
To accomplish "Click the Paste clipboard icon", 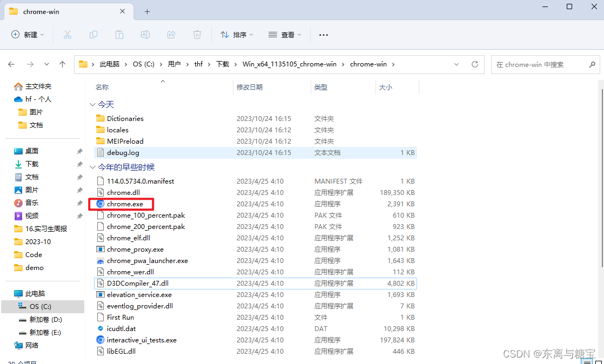I will 119,35.
